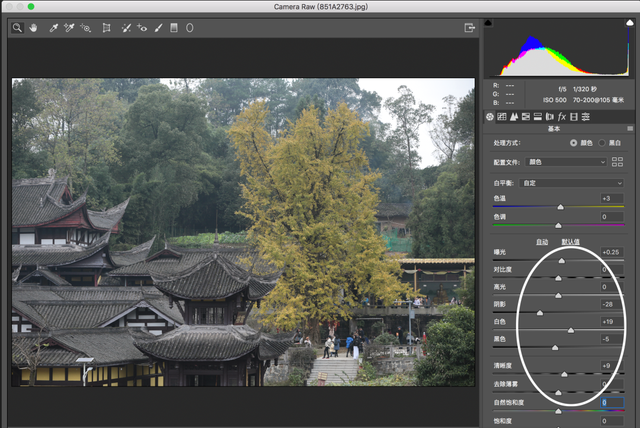Switch to the Split Toning panel tab
This screenshot has width=640, height=428.
coord(538,117)
